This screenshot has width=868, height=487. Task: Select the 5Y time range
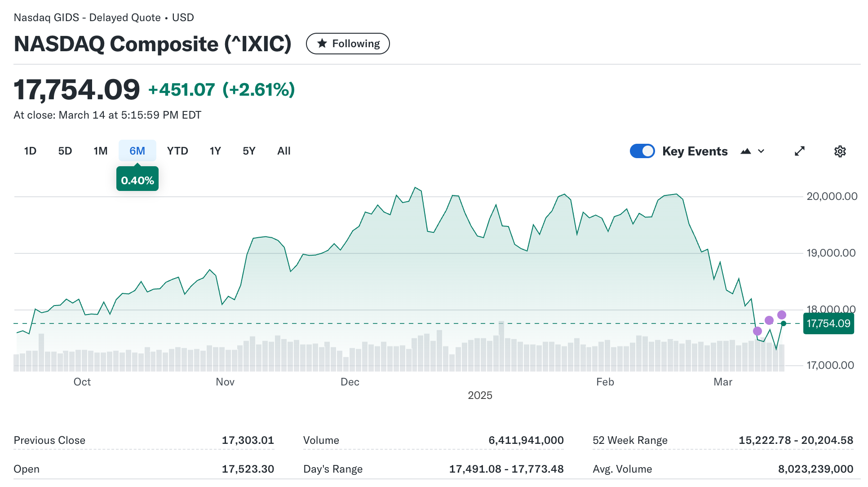(x=249, y=151)
